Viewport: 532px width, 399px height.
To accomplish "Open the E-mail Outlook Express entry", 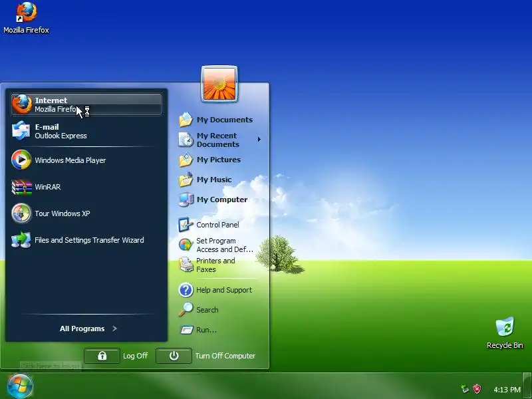I will point(86,131).
